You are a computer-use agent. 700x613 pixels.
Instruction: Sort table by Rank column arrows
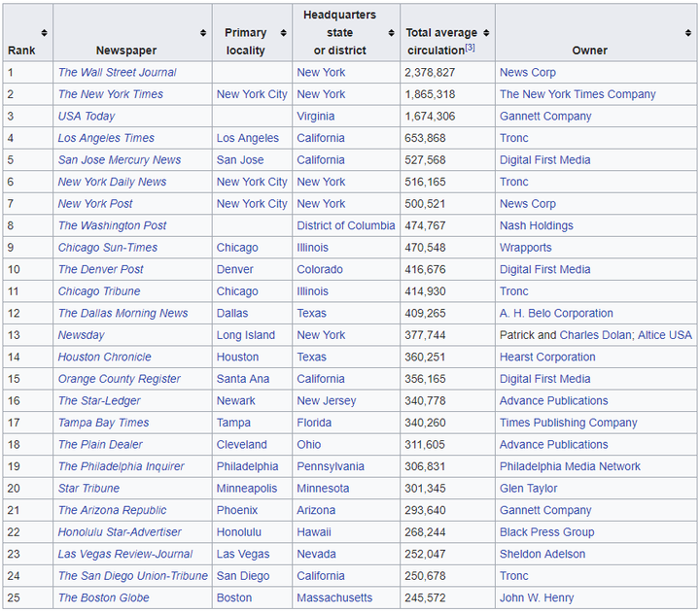pyautogui.click(x=44, y=33)
